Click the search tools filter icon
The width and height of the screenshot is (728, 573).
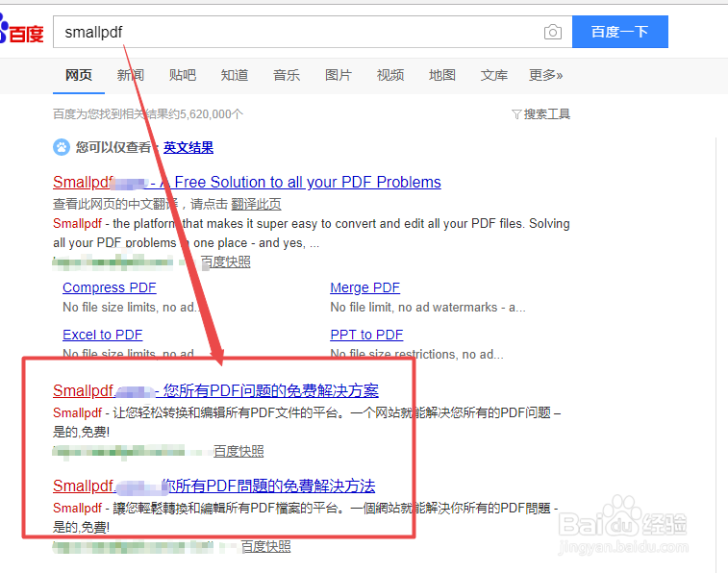(x=516, y=114)
